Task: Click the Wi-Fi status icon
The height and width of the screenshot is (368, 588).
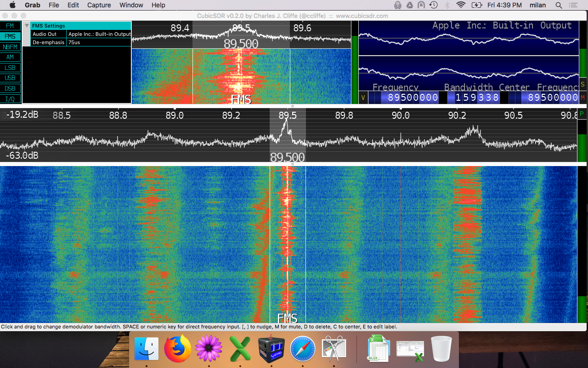Action: pyautogui.click(x=461, y=5)
